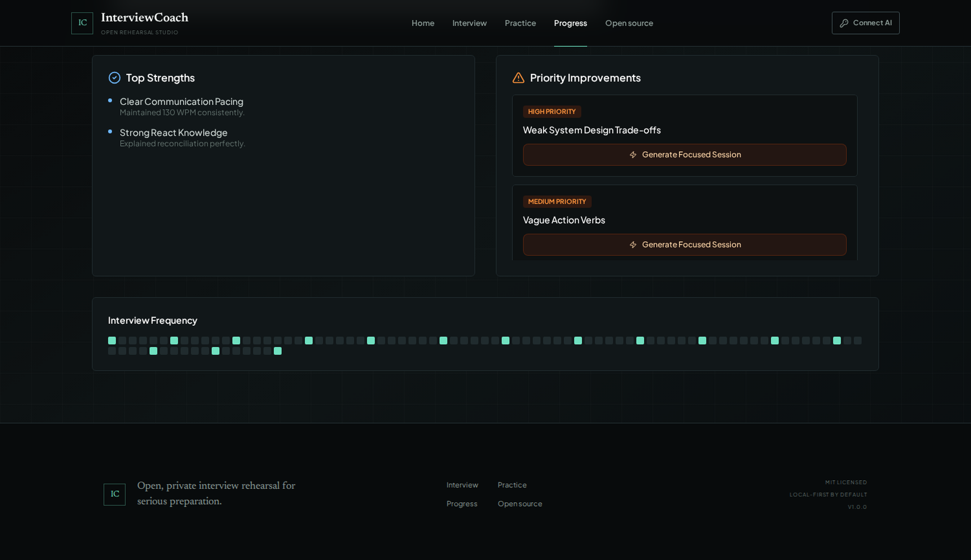Click the MEDIUM PRIORITY badge
Screen dimensions: 971x560
557,201
